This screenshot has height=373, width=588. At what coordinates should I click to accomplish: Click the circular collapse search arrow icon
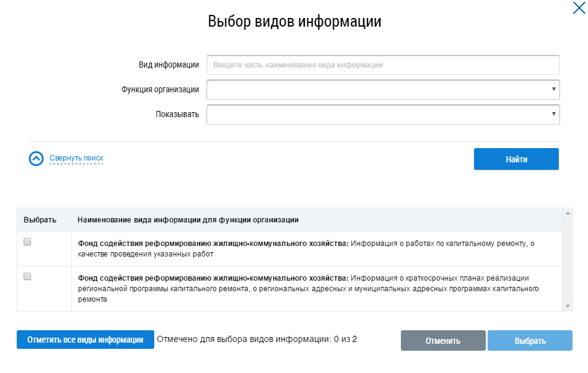pyautogui.click(x=37, y=159)
